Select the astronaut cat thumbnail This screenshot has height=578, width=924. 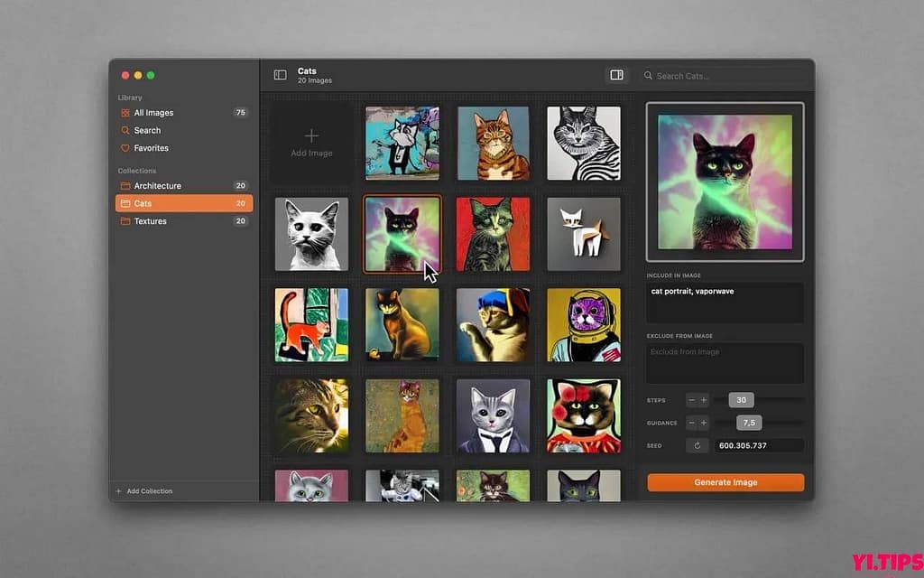(583, 324)
